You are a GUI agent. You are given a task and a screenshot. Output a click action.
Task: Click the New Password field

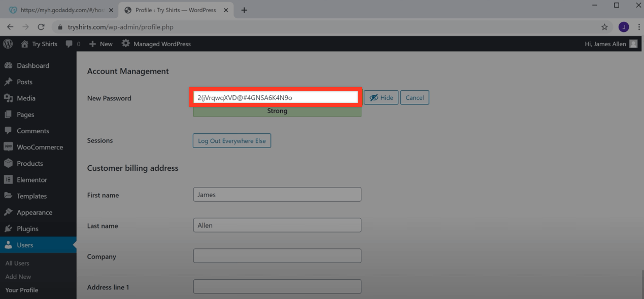(x=276, y=97)
